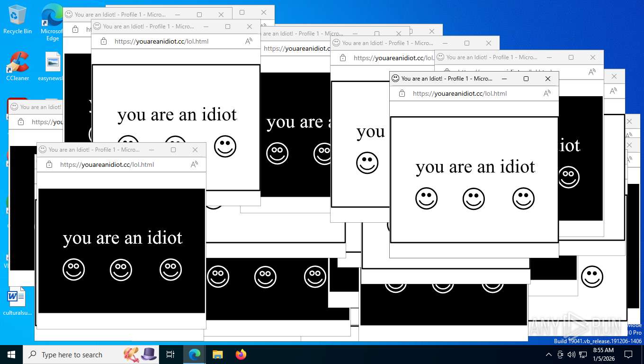This screenshot has width=644, height=364.
Task: Click lock icon in window showing only 'you'
Action: point(342,58)
